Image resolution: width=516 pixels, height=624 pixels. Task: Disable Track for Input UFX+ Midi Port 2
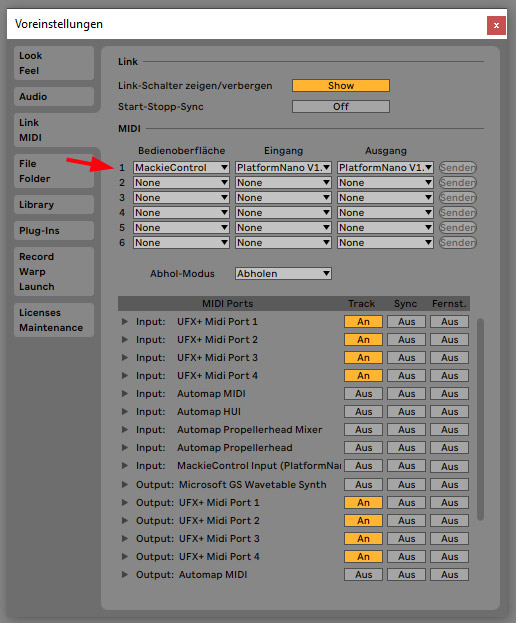click(x=363, y=339)
